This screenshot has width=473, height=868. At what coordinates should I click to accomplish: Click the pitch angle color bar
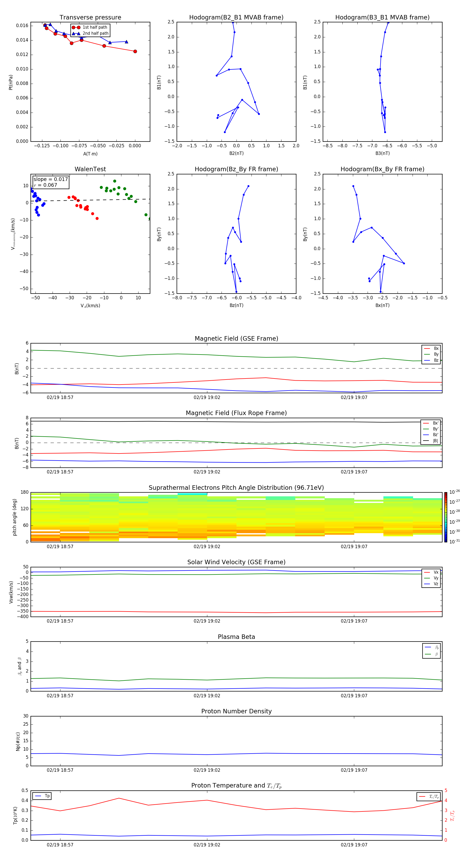point(446,517)
